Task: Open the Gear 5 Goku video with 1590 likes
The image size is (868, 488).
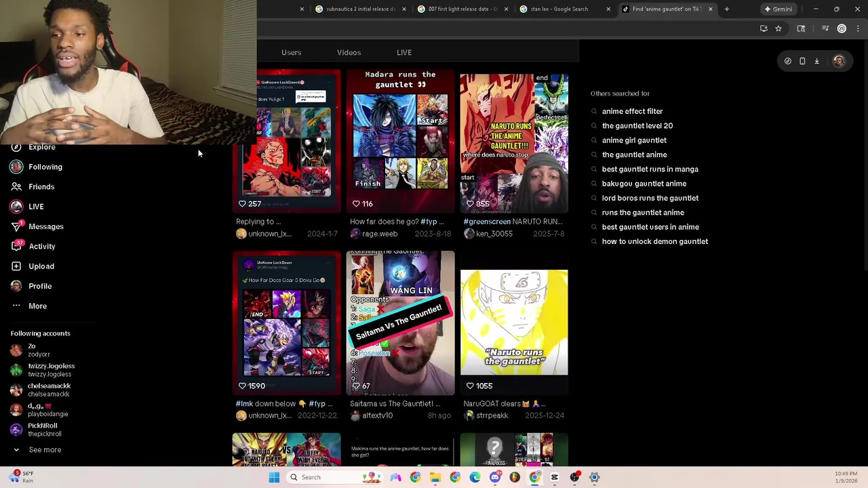Action: pos(286,323)
